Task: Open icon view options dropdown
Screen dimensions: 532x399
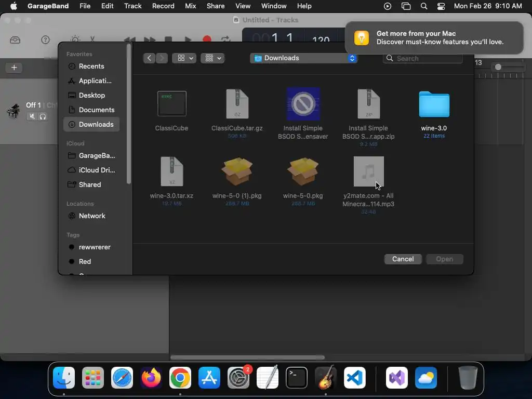Action: click(184, 58)
